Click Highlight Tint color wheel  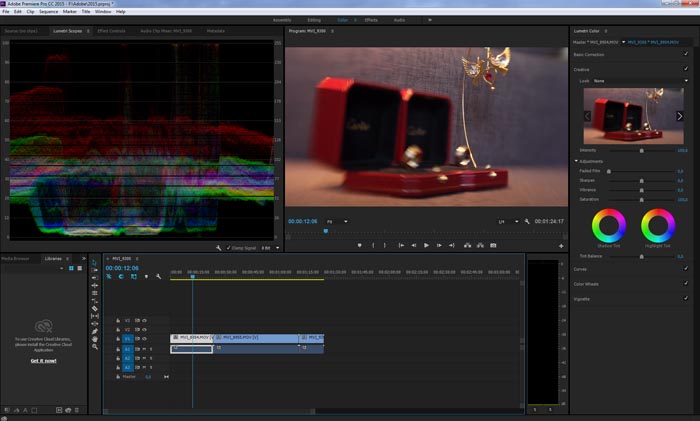658,225
